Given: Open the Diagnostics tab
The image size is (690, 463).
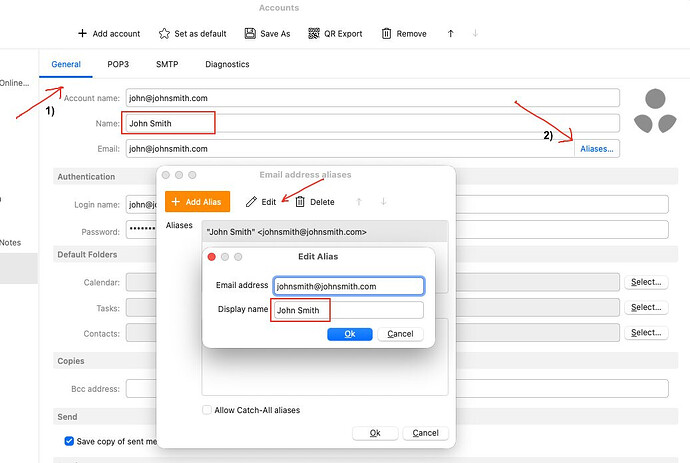Looking at the screenshot, I should point(227,65).
